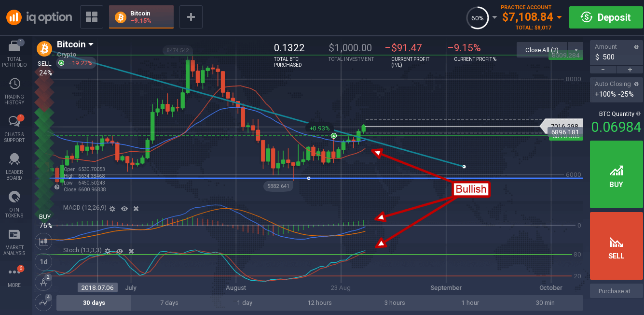Click the 8474.542 high price label
Viewport: 644px width, 315px height.
(x=178, y=50)
